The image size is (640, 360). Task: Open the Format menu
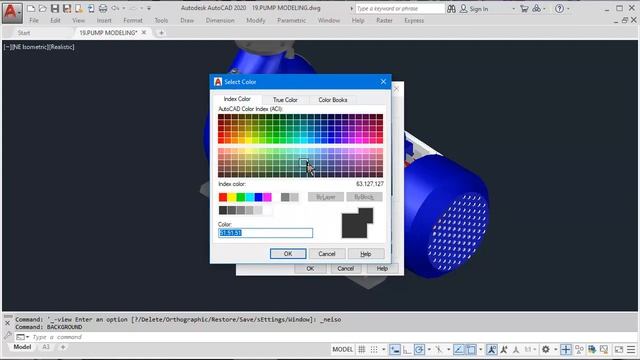133,20
